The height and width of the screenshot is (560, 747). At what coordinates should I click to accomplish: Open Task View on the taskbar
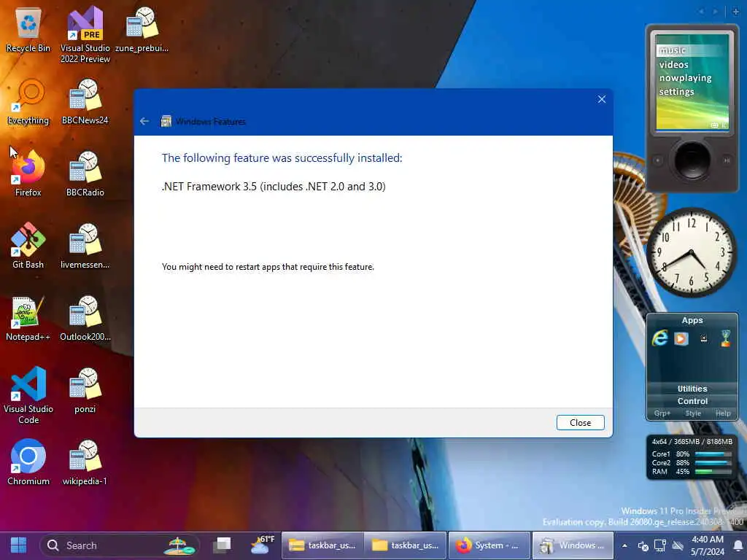coord(222,545)
